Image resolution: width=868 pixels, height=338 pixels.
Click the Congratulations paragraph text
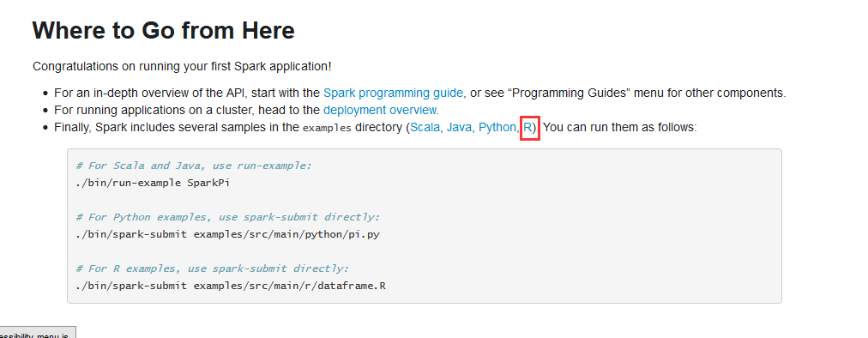182,67
